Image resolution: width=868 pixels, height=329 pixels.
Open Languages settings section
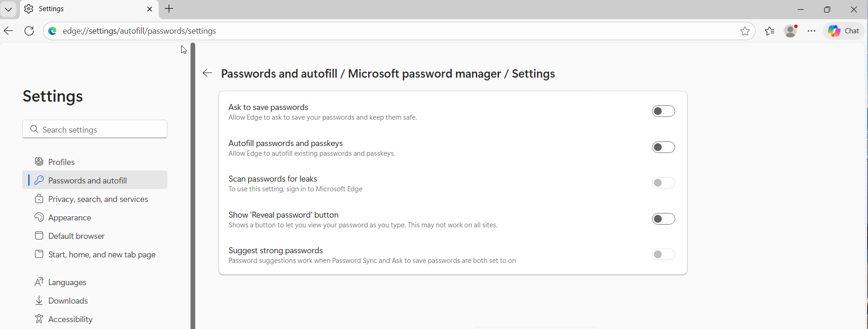coord(95,282)
